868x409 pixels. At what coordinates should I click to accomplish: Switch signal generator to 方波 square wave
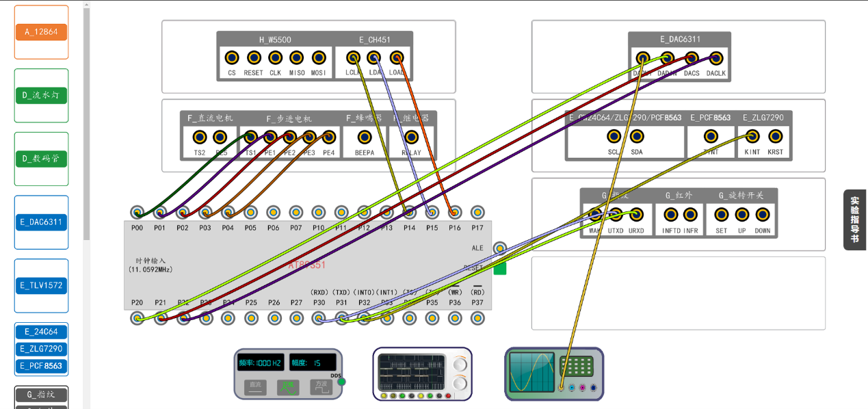pyautogui.click(x=321, y=387)
